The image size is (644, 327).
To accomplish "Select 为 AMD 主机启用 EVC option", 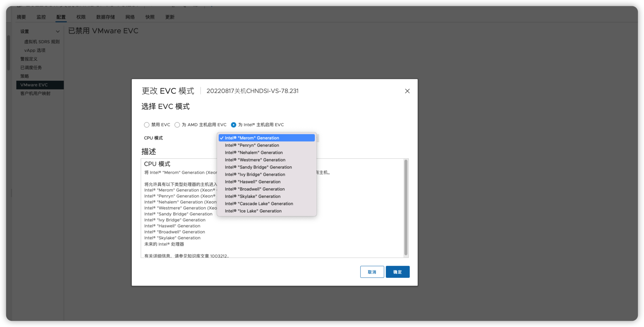I will 177,125.
